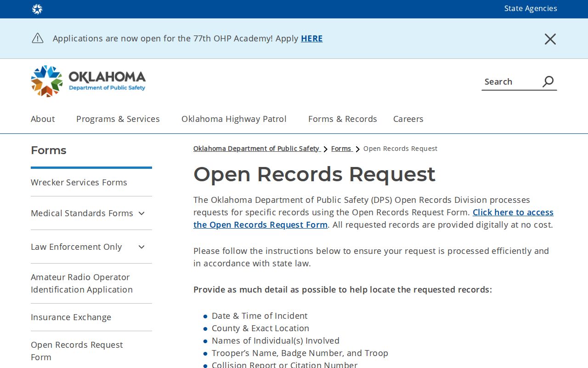Open the Oklahoma Highway Patrol menu
Viewport: 588px width, 368px height.
pyautogui.click(x=234, y=119)
